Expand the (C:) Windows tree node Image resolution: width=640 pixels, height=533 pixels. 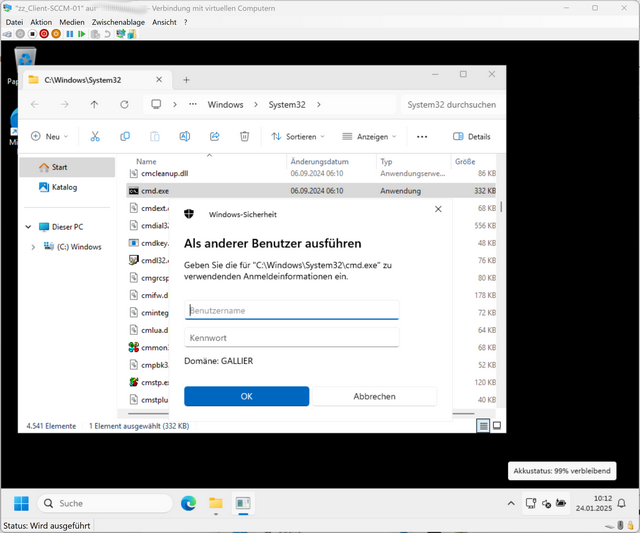pos(33,247)
